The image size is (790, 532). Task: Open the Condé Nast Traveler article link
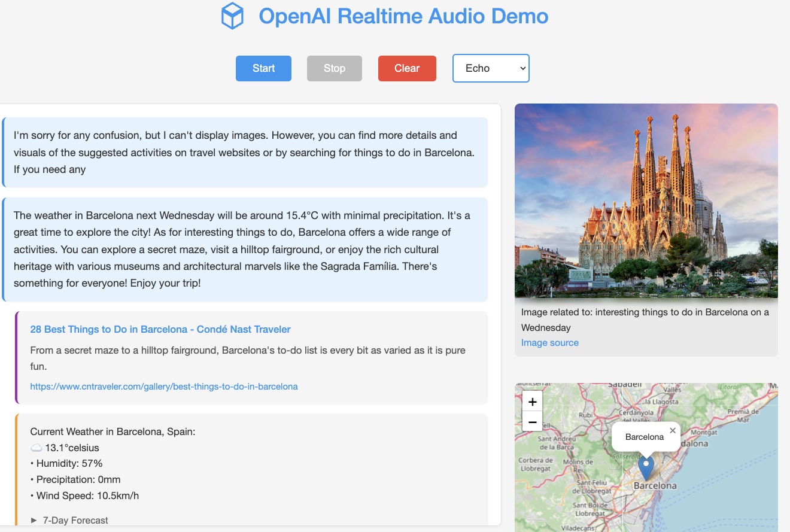pos(160,329)
